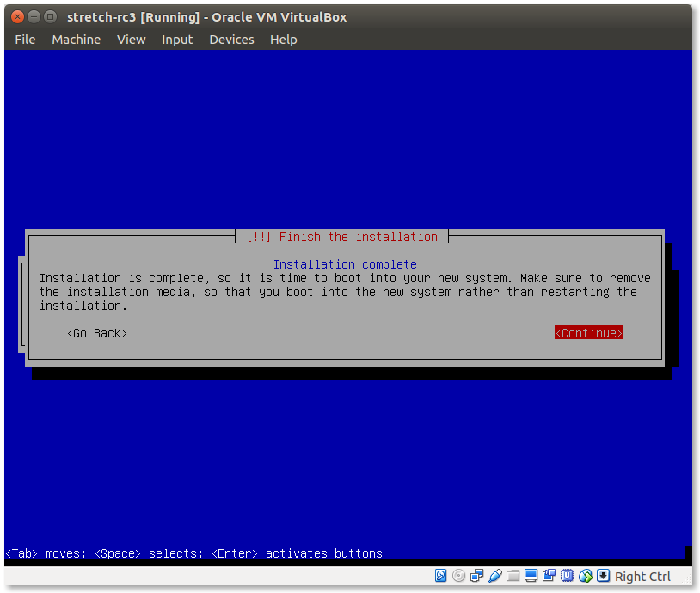Maximize the VirtualBox window

(51, 17)
